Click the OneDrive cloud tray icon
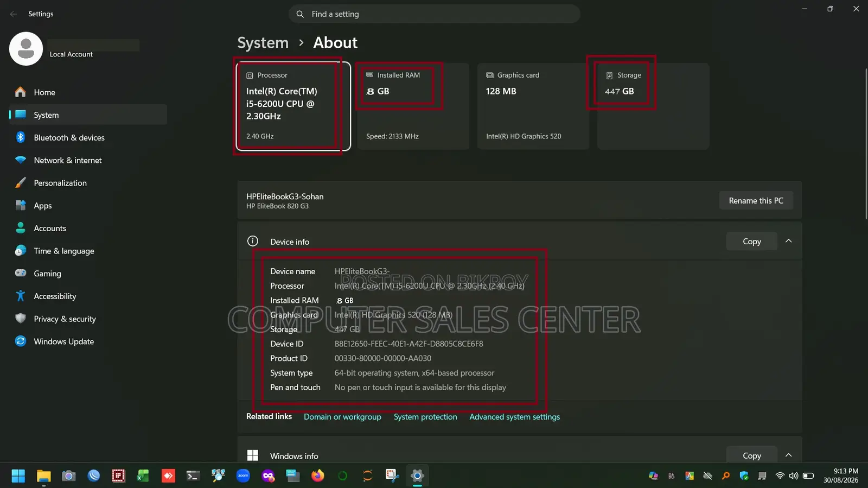The width and height of the screenshot is (868, 488). (707, 476)
